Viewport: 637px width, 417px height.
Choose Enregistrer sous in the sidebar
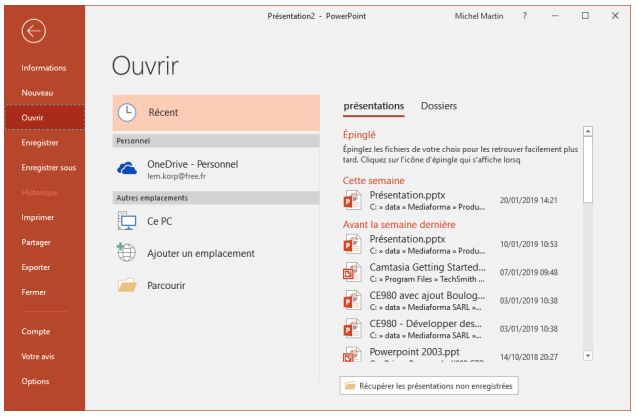pos(43,167)
